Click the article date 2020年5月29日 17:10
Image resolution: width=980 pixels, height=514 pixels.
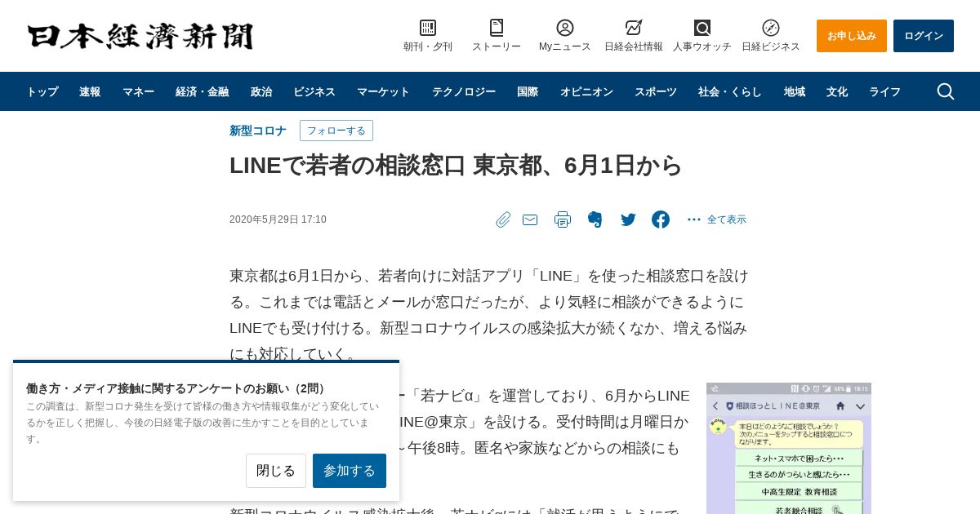[x=278, y=219]
